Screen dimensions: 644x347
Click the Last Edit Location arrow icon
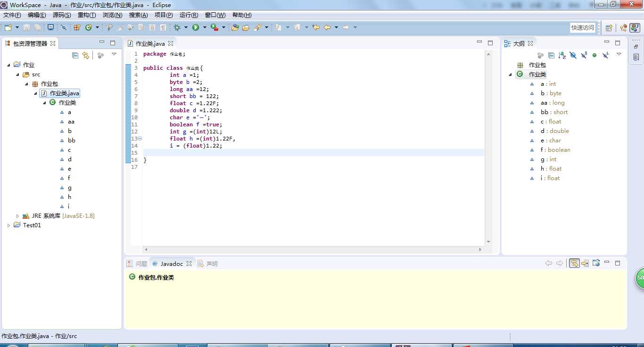point(316,27)
